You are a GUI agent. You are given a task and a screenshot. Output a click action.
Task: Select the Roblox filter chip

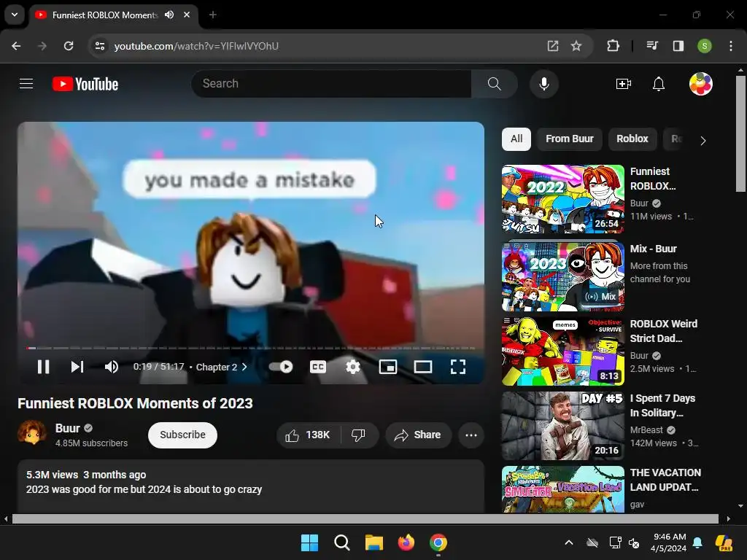[632, 139]
